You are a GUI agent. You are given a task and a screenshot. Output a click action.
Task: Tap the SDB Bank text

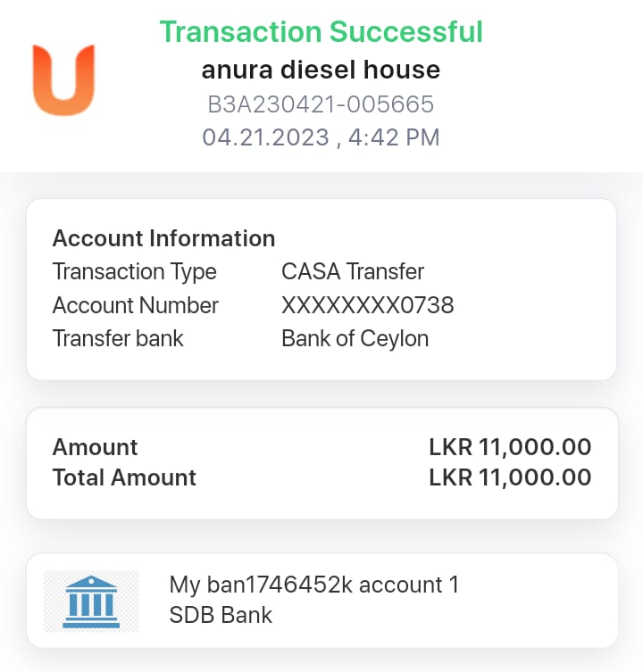[221, 615]
